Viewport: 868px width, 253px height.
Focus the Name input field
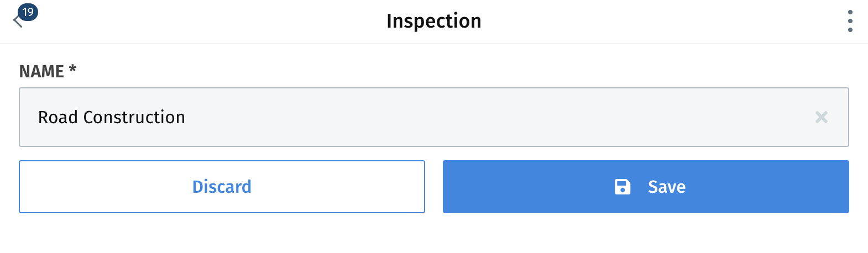pyautogui.click(x=433, y=117)
